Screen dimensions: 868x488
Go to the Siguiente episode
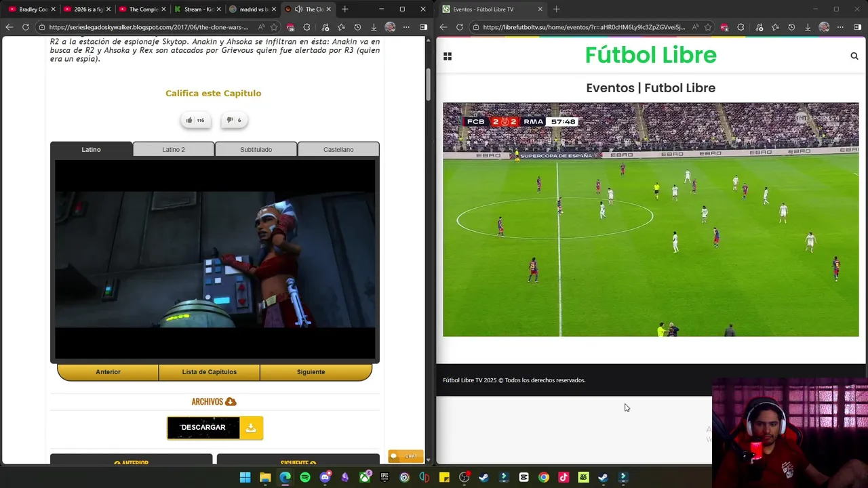tap(311, 371)
